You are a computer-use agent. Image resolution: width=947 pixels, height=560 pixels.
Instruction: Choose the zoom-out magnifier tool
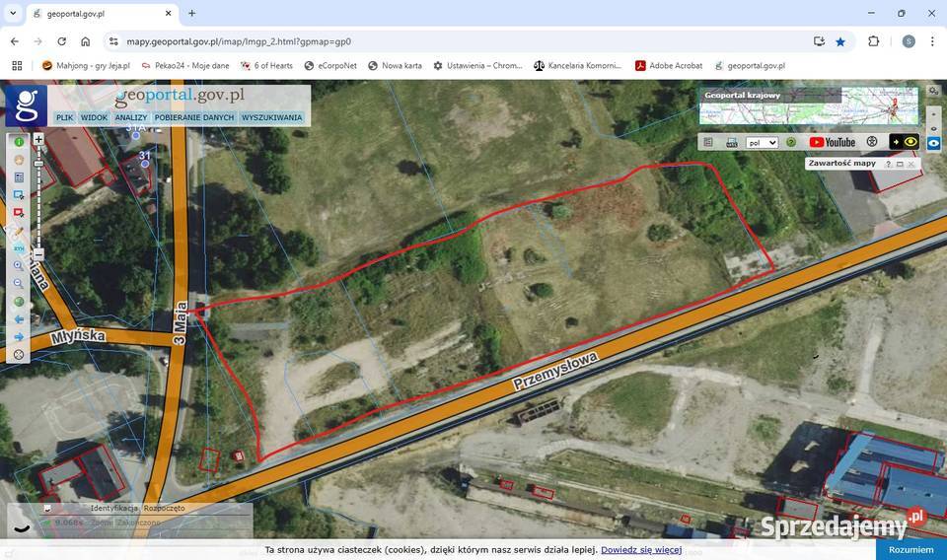coord(19,283)
